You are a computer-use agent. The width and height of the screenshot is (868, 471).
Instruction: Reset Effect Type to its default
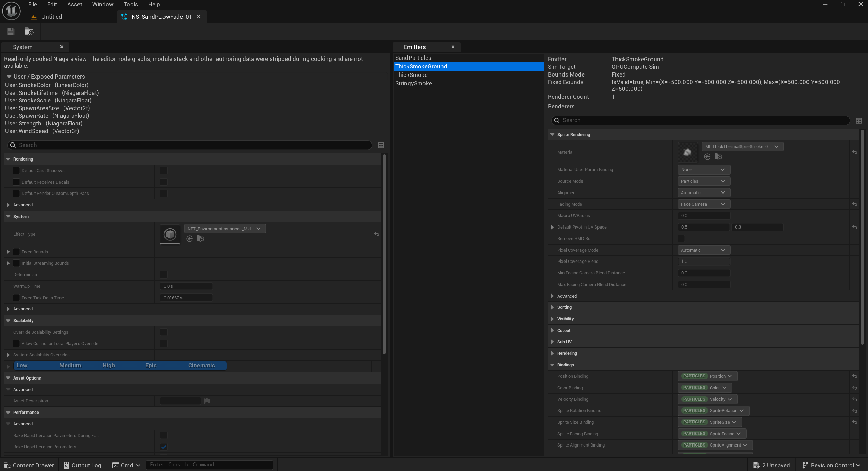377,234
